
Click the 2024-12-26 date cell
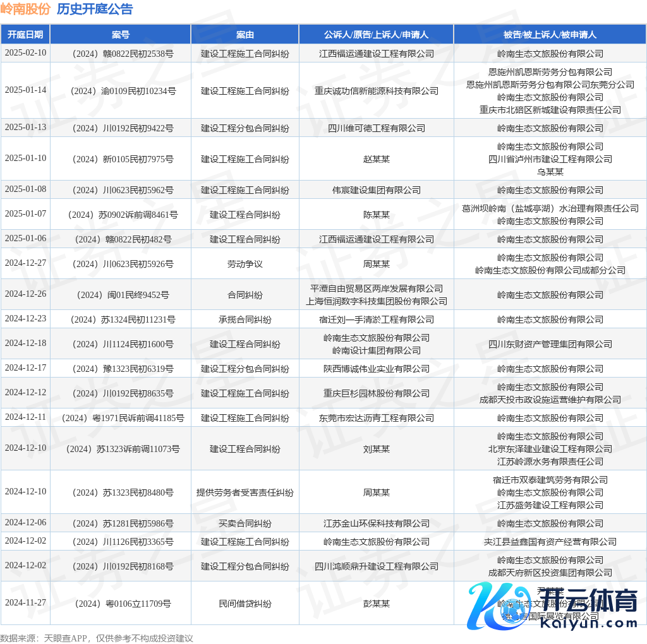pyautogui.click(x=25, y=294)
